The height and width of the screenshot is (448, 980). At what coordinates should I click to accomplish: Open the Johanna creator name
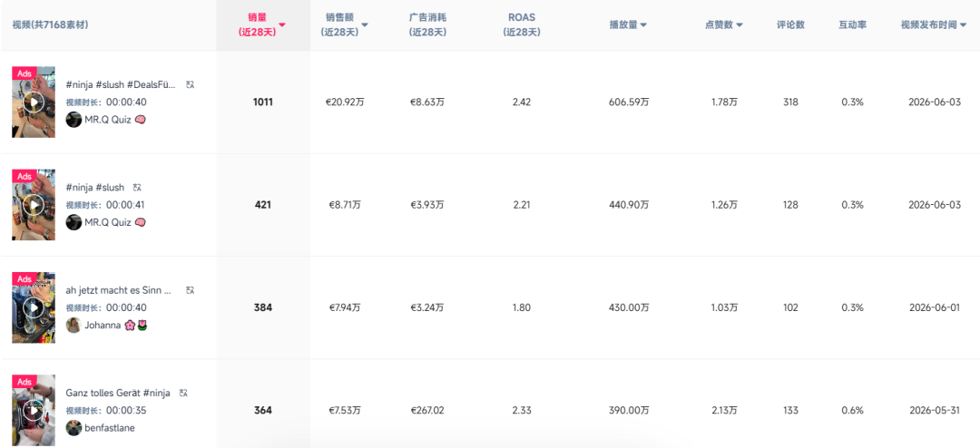103,325
